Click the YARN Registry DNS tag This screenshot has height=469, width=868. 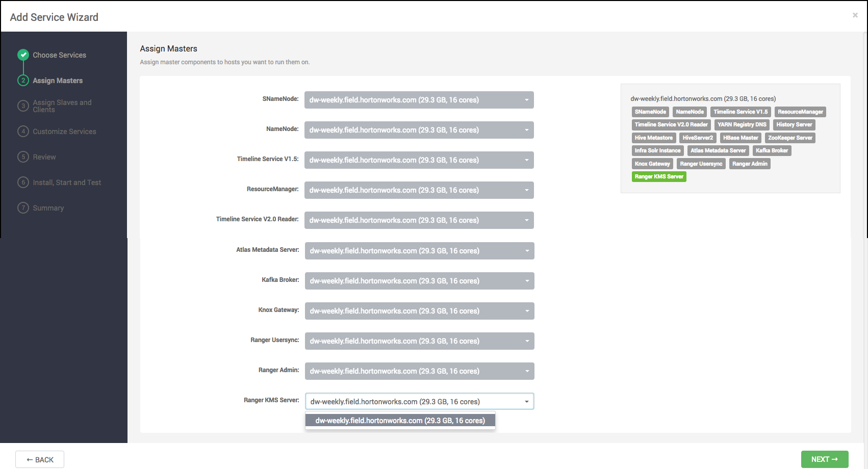(x=742, y=124)
